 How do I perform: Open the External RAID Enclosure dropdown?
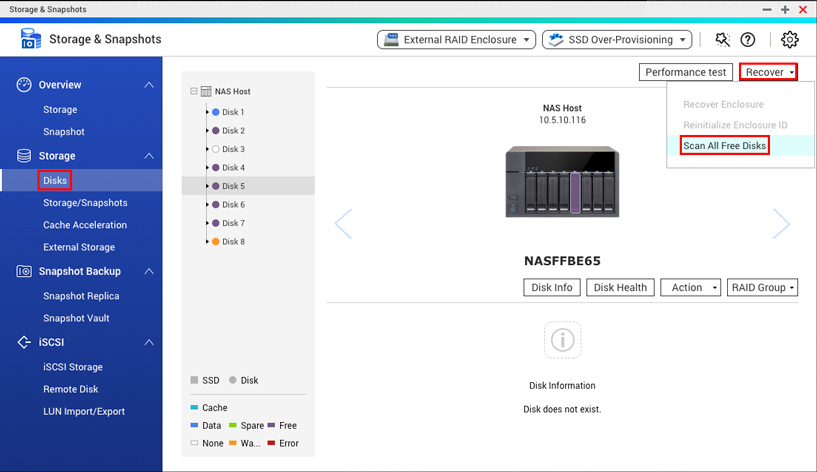(456, 40)
